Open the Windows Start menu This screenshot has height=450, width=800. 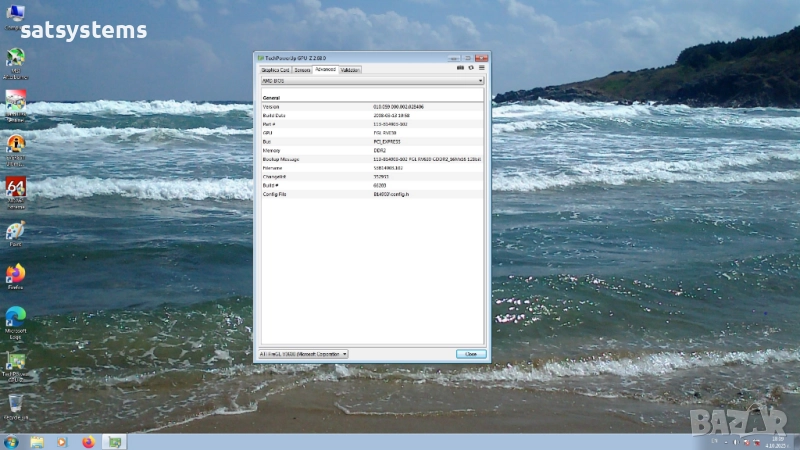[x=11, y=441]
